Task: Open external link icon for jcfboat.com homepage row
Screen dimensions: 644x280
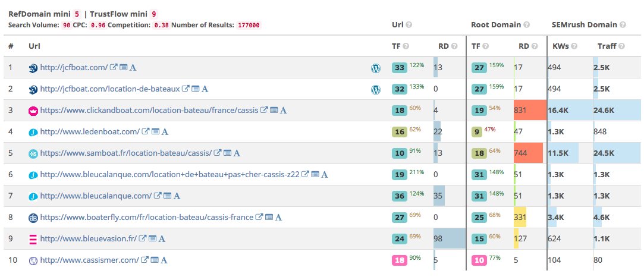Action: [x=114, y=67]
